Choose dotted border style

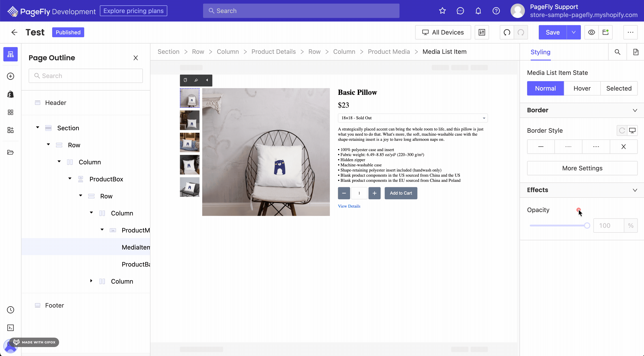[x=568, y=146]
